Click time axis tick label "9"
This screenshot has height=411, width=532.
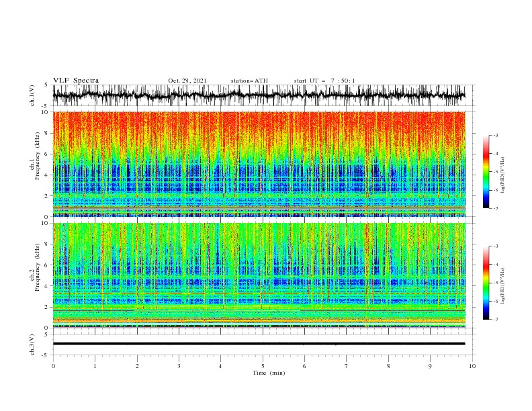(430, 366)
